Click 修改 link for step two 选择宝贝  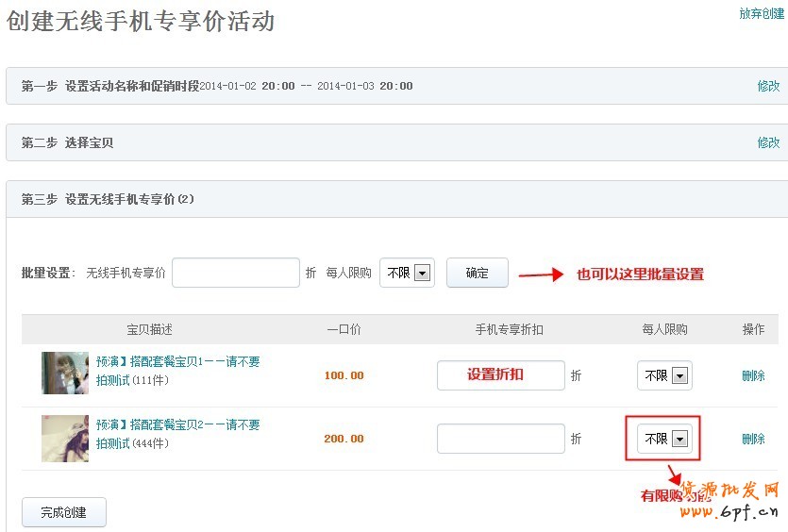(x=768, y=142)
